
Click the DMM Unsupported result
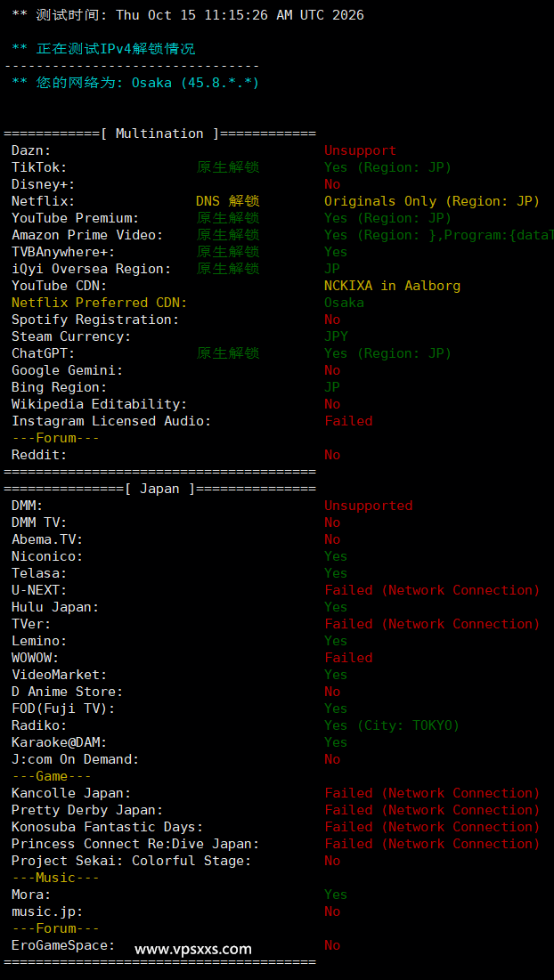tap(368, 506)
